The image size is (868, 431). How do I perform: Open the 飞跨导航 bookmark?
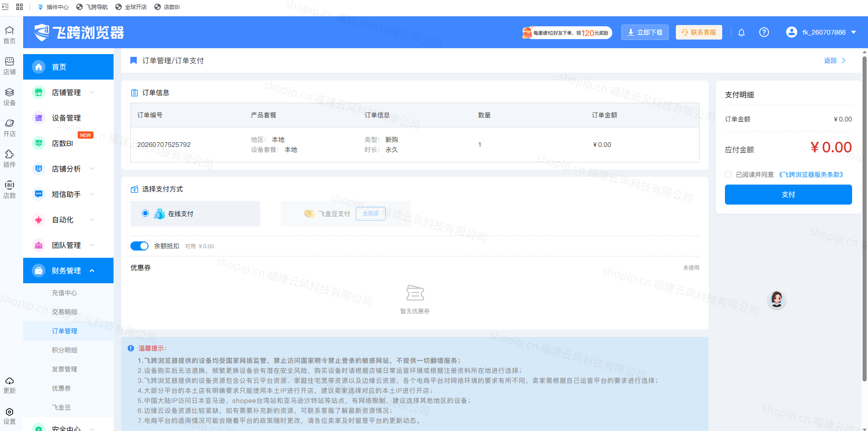point(92,7)
